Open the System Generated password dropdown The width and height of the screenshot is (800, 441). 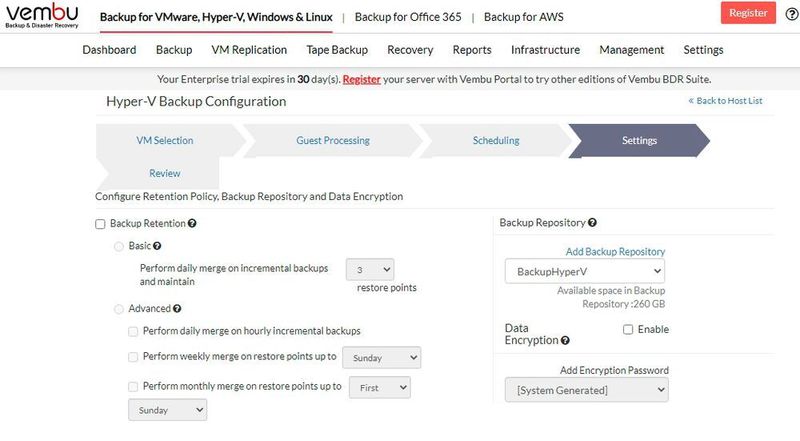pyautogui.click(x=585, y=390)
